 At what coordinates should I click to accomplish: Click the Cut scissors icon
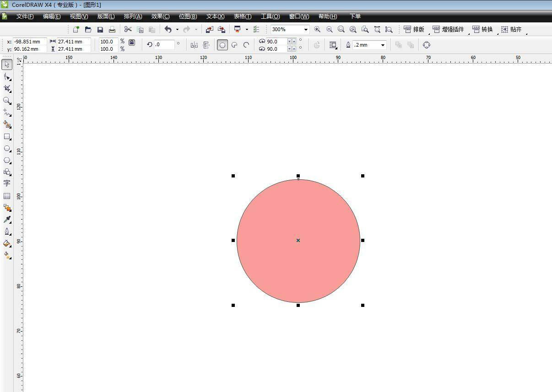128,29
